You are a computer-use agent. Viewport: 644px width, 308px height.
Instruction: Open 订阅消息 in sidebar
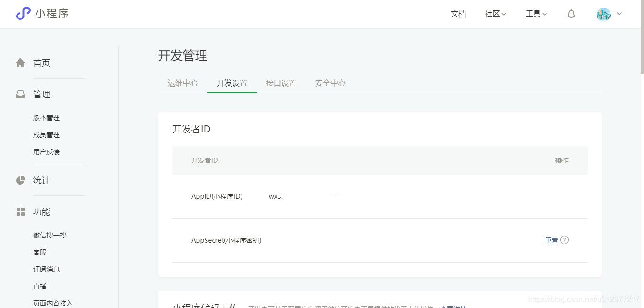(x=46, y=269)
